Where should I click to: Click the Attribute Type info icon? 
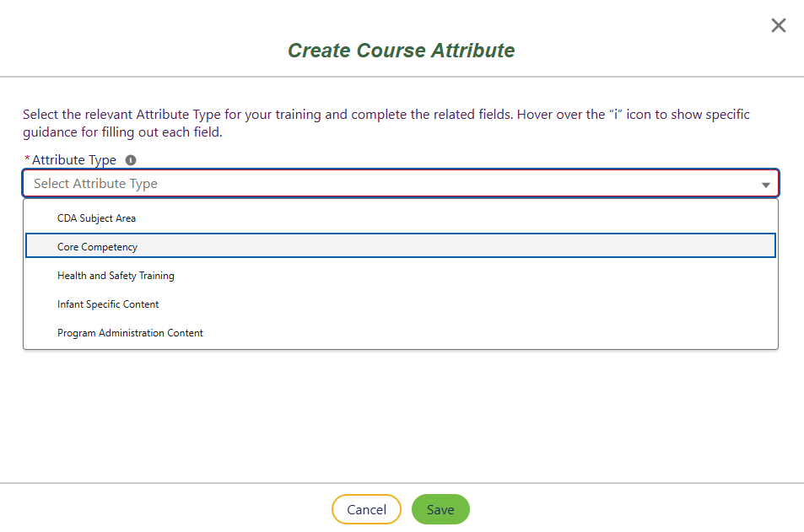(131, 160)
